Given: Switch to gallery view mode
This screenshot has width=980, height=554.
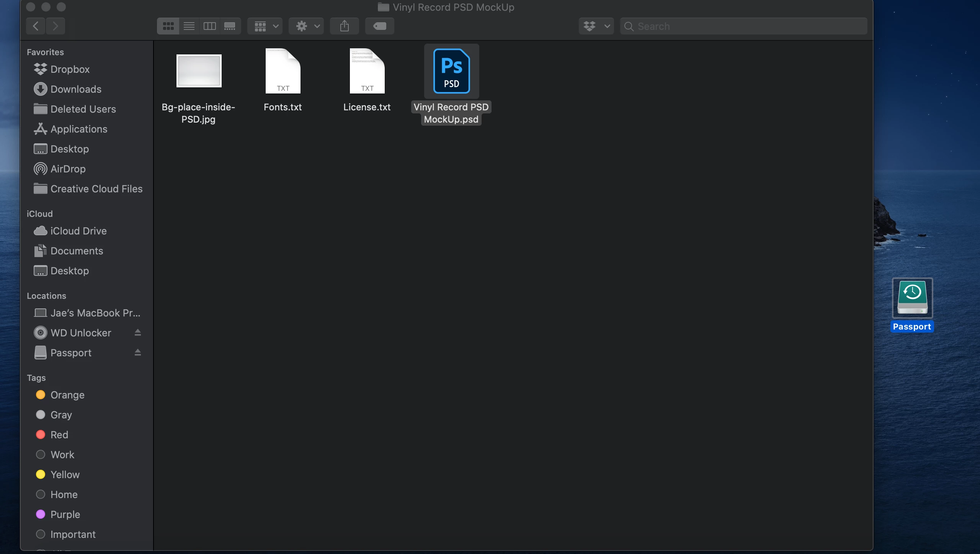Looking at the screenshot, I should pos(230,26).
